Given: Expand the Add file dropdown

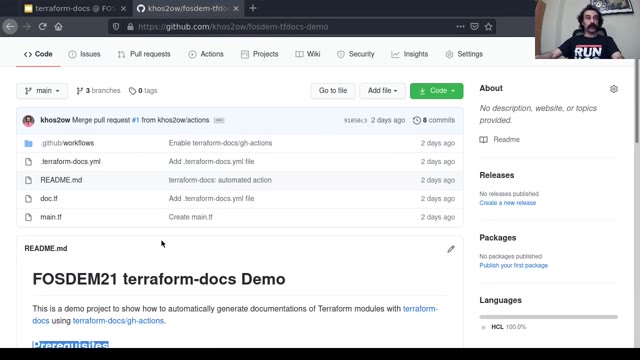Looking at the screenshot, I should click(x=382, y=91).
